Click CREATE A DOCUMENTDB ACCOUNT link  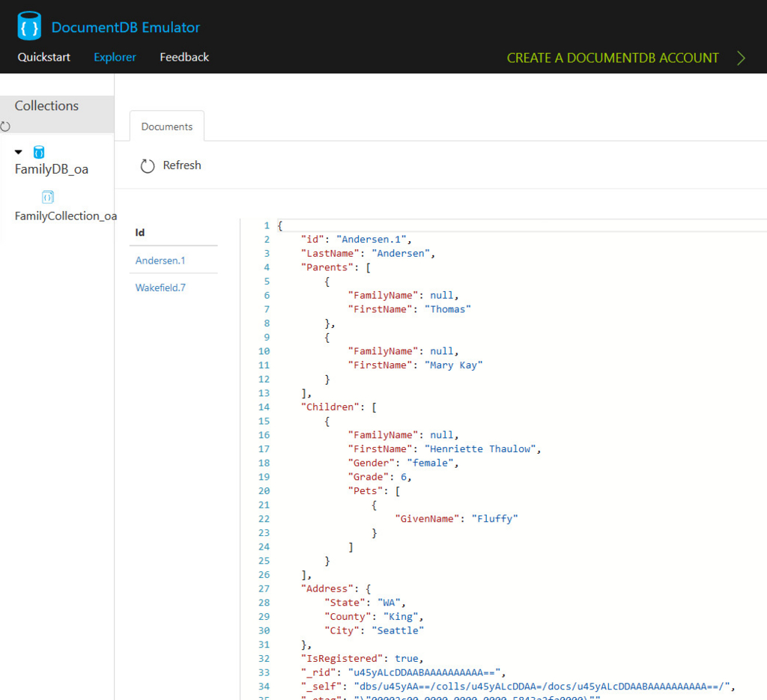pyautogui.click(x=613, y=58)
